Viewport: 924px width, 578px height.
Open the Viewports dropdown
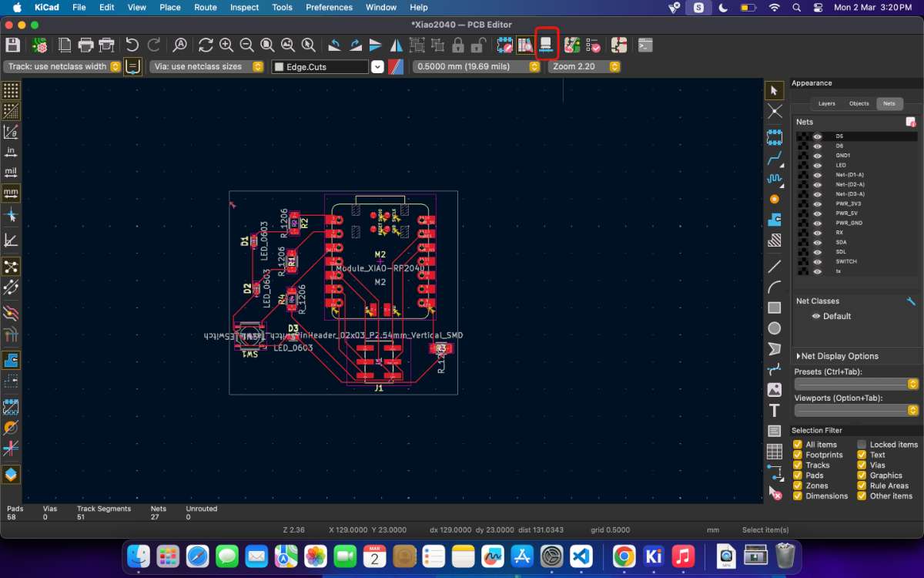coord(856,410)
